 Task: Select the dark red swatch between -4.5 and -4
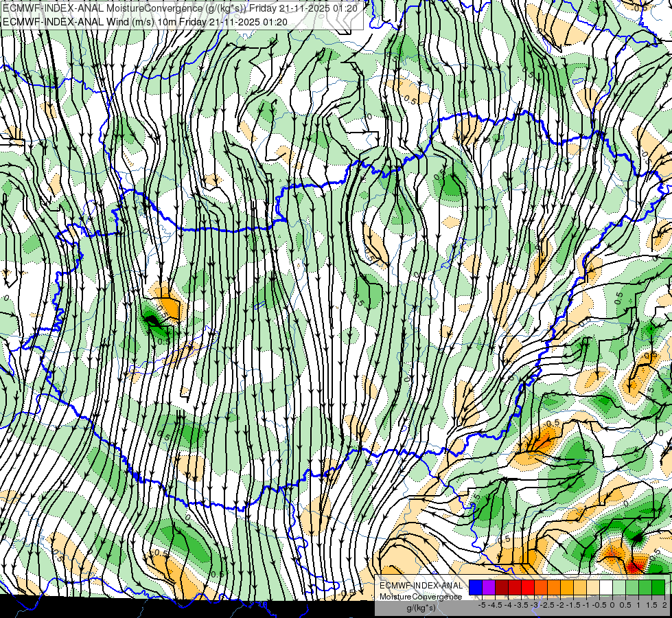pyautogui.click(x=502, y=587)
